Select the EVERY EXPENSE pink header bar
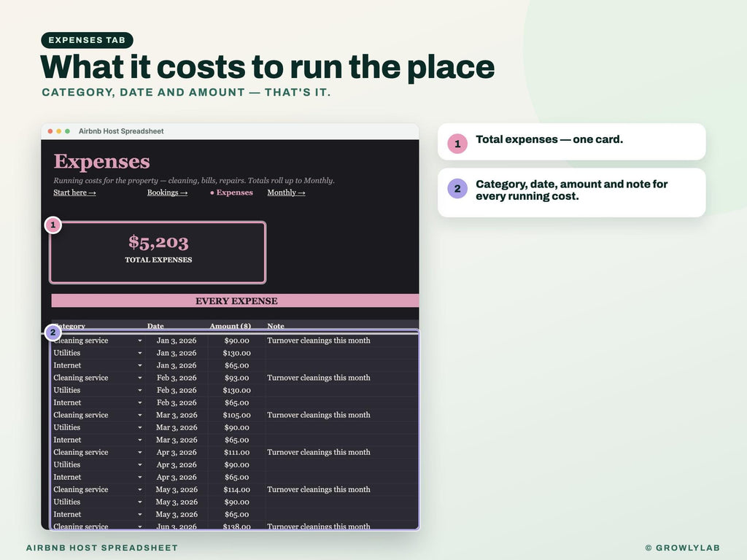 236,301
